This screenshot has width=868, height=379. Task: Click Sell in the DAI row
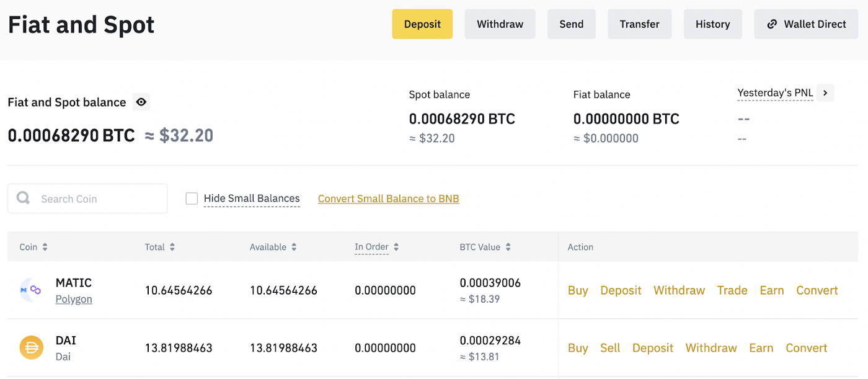610,348
